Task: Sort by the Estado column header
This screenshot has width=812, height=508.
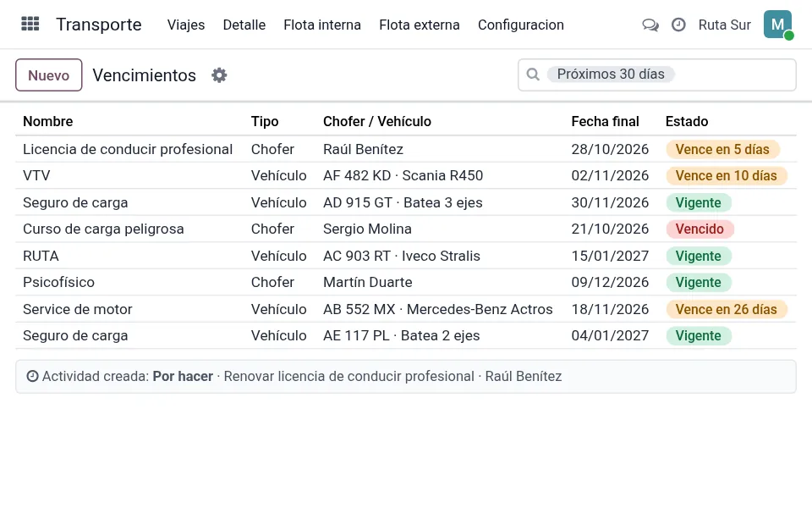Action: pos(687,121)
